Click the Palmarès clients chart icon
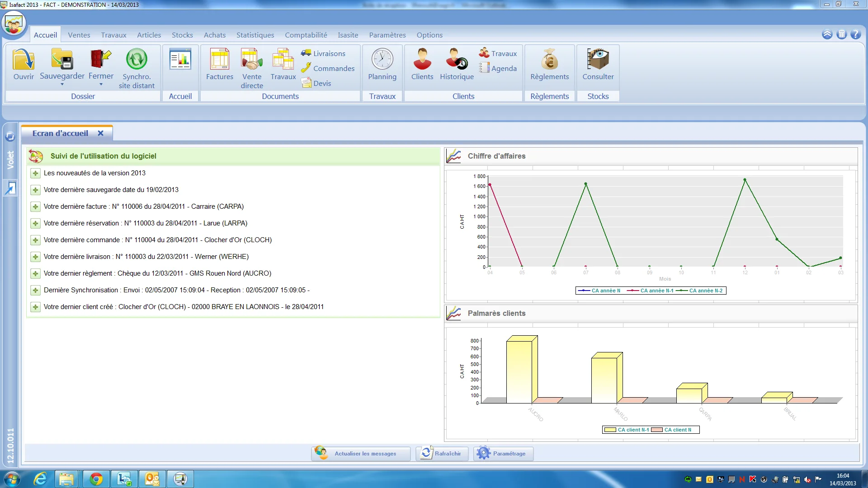Viewport: 868px width, 488px height. [x=453, y=314]
